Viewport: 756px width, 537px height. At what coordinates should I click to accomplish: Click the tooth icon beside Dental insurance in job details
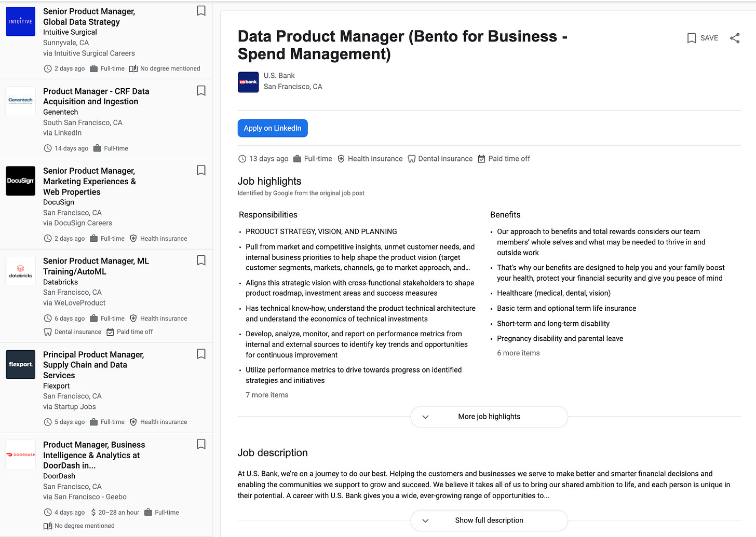412,159
